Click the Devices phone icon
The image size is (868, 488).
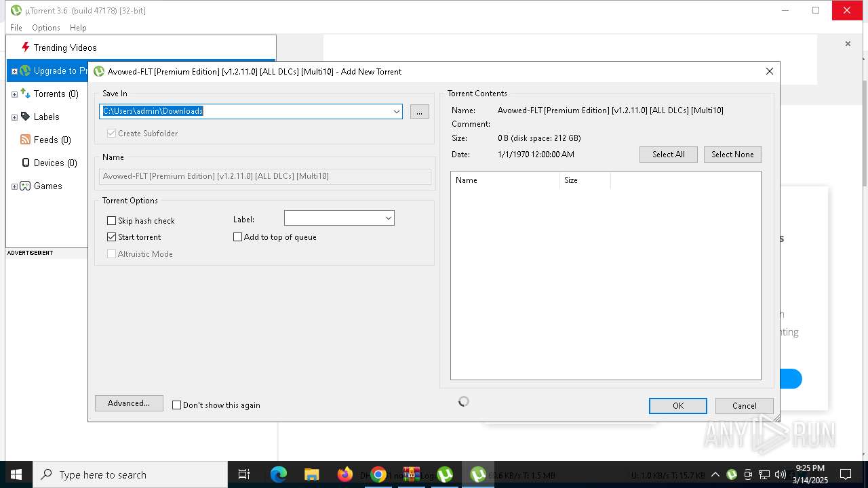coord(26,163)
